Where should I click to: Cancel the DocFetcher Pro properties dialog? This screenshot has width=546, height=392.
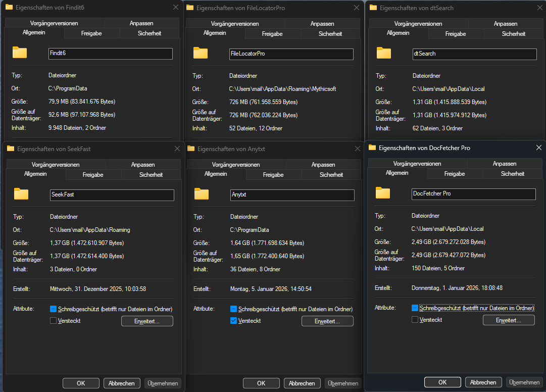pyautogui.click(x=483, y=382)
